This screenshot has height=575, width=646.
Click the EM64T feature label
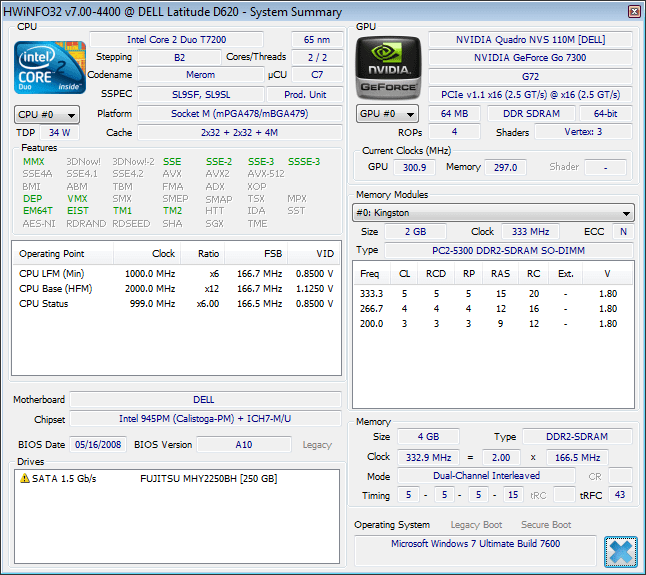coord(37,210)
